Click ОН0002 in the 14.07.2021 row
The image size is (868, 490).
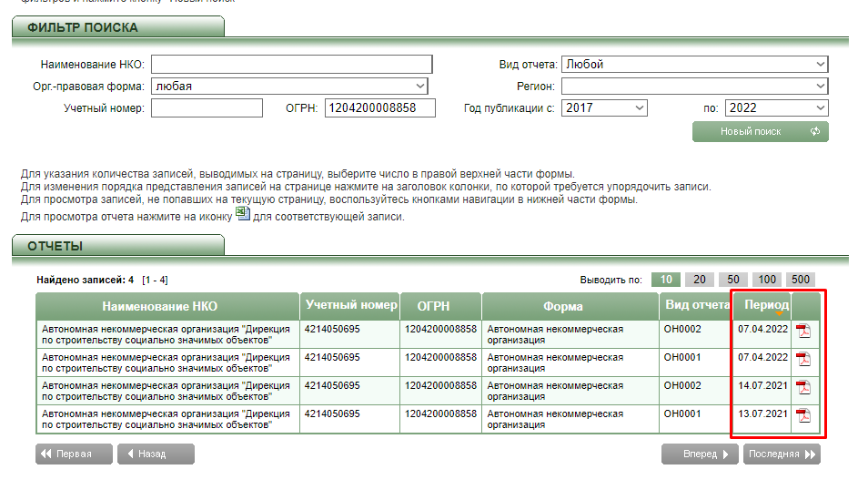[682, 386]
